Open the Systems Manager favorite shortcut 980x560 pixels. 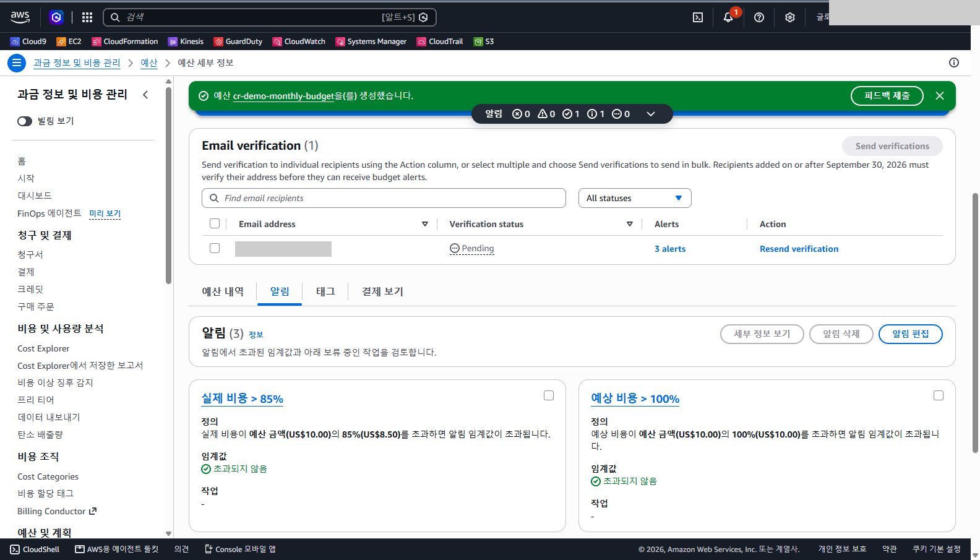371,41
